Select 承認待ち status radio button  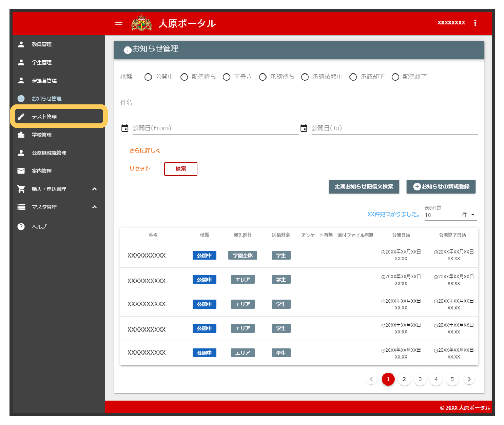click(x=263, y=77)
